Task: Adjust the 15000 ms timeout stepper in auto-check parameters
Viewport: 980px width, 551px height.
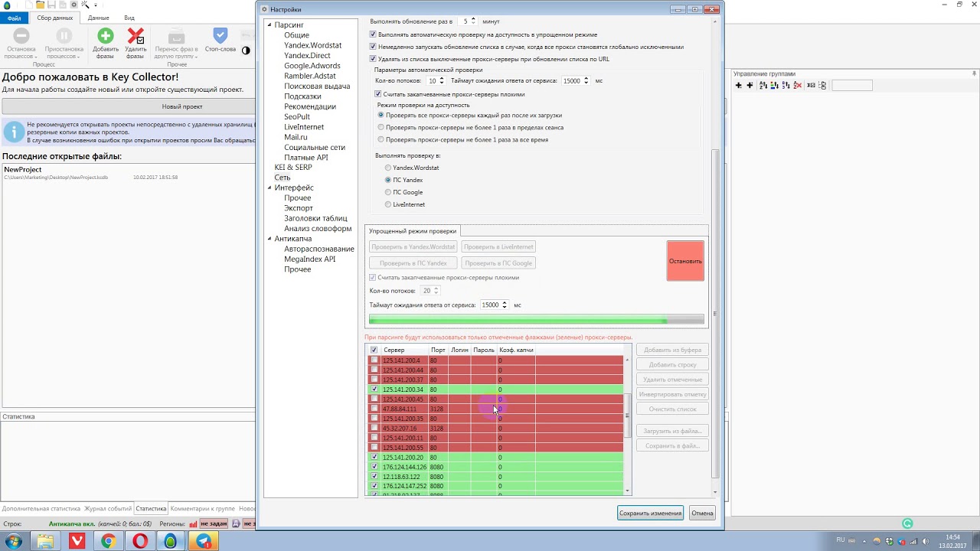Action: click(x=586, y=80)
